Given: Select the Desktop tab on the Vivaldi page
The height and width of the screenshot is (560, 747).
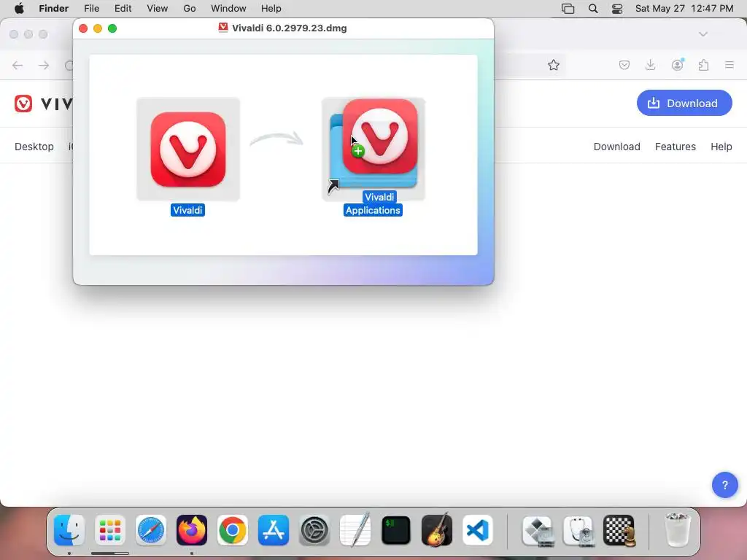Looking at the screenshot, I should click(34, 147).
